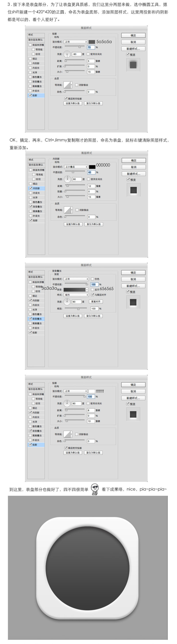Click the 3a3a3a–656565 渐变 gradient bar
The height and width of the screenshot is (644, 177).
coord(74,289)
